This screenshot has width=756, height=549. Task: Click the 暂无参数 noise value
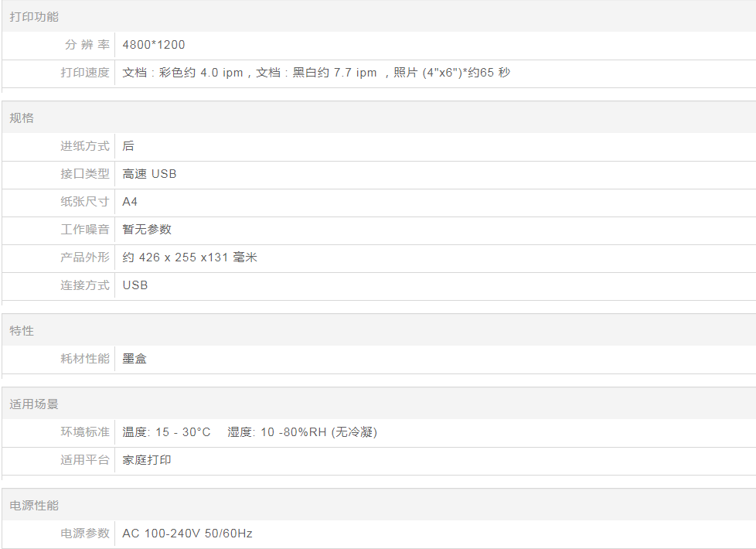[x=147, y=230]
